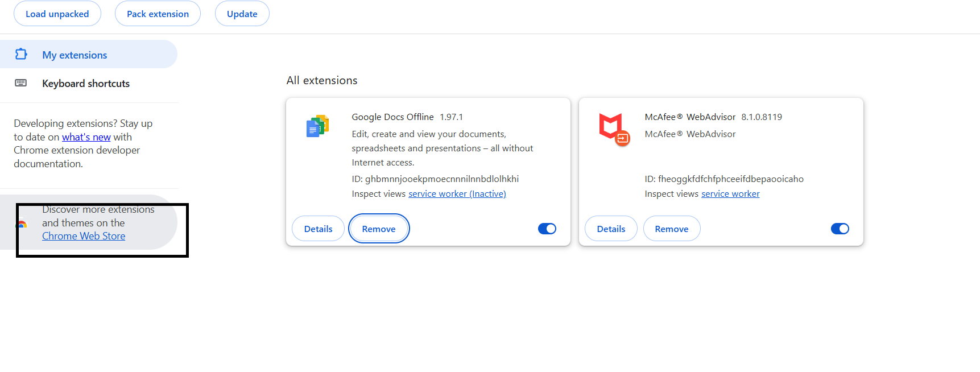This screenshot has height=372, width=980.
Task: Hit the Update button
Action: pyautogui.click(x=242, y=14)
